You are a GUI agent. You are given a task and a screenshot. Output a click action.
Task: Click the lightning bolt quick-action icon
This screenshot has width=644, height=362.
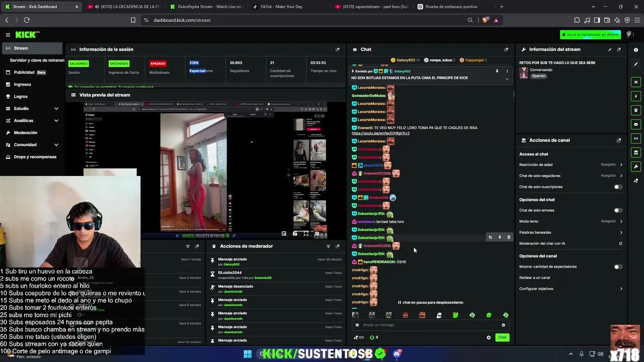pyautogui.click(x=636, y=96)
